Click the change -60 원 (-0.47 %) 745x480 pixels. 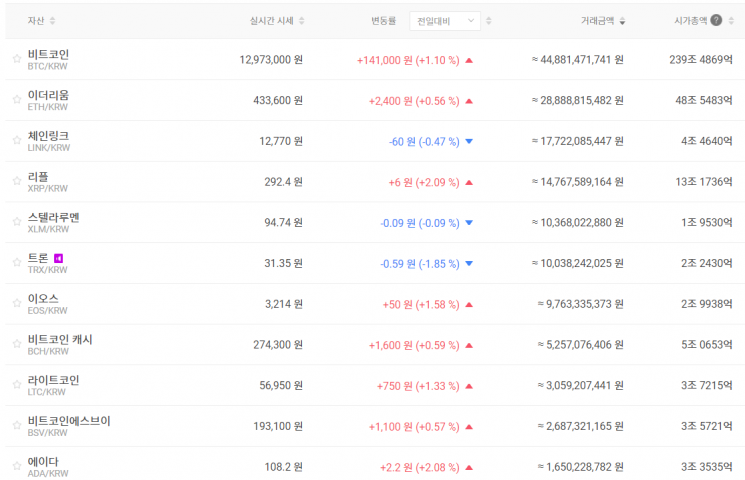[424, 142]
